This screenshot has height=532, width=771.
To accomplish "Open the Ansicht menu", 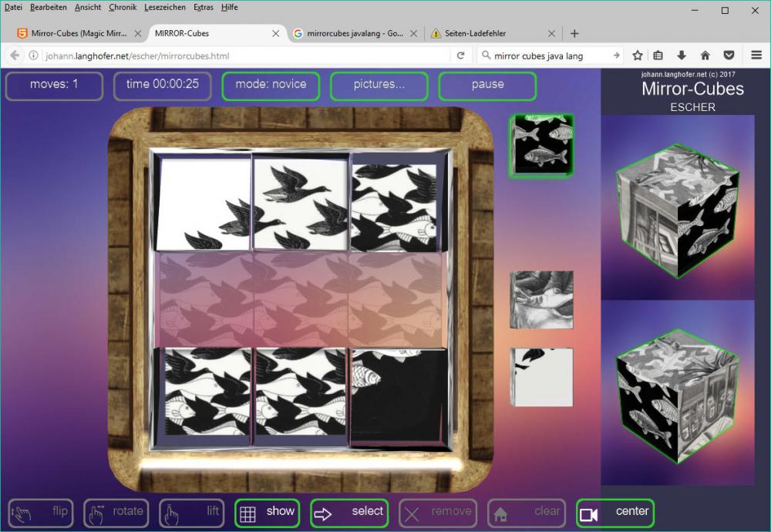I will pos(88,8).
